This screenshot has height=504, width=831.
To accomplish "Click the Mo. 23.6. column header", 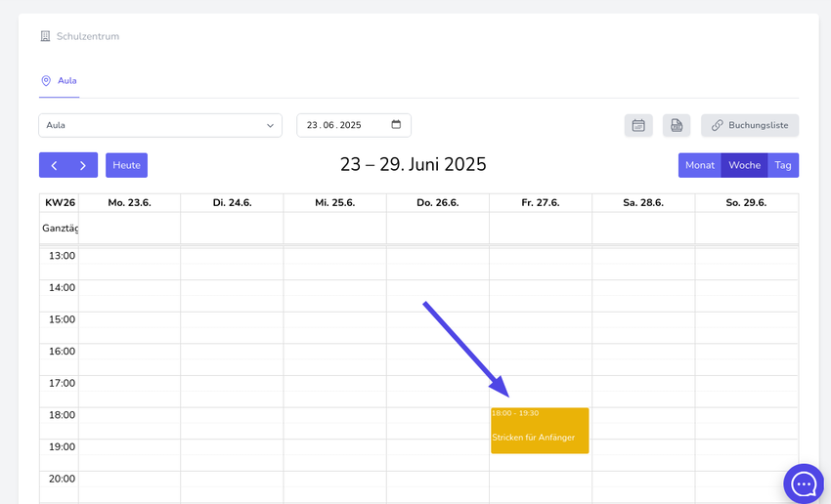I will point(129,202).
